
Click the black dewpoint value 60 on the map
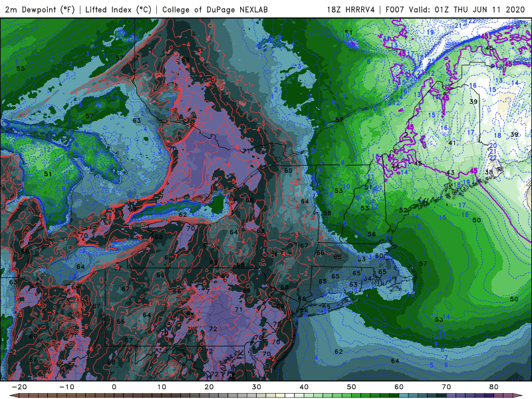[379, 256]
